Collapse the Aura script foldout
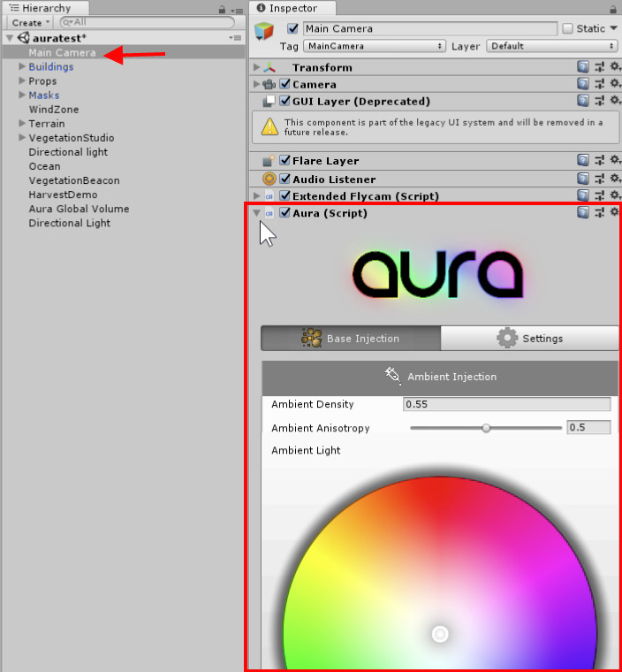Image resolution: width=622 pixels, height=672 pixels. click(256, 212)
